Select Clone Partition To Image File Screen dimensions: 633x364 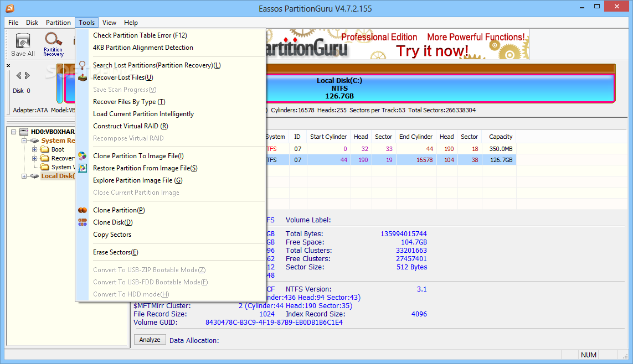pos(138,156)
